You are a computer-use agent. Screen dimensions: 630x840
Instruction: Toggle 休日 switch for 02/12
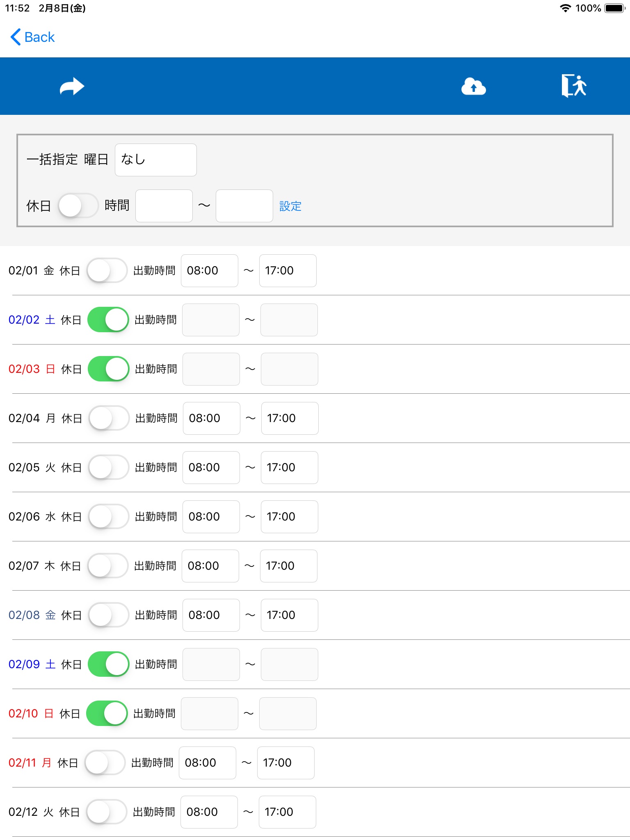(x=107, y=812)
